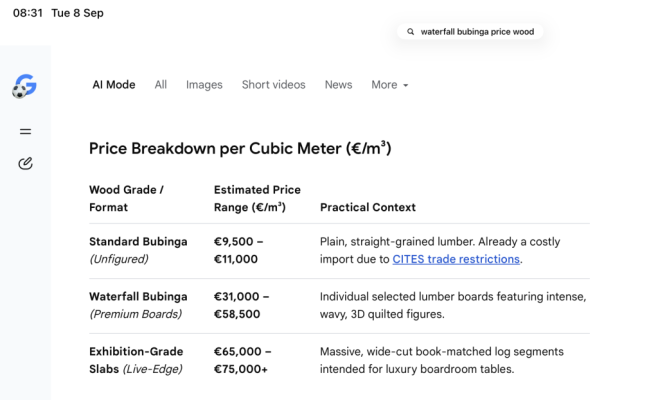658x400 pixels.
Task: Click the Practical Context column header
Action: (368, 207)
